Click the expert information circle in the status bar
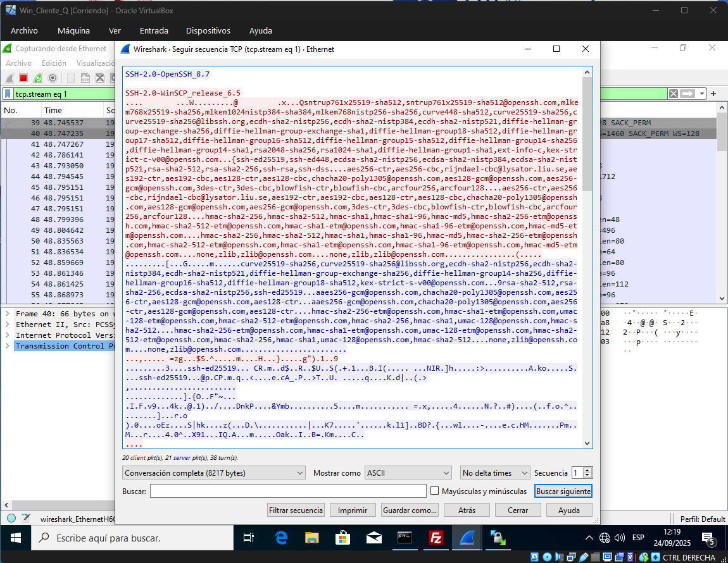Screen dimensions: 728x563 click(11, 519)
